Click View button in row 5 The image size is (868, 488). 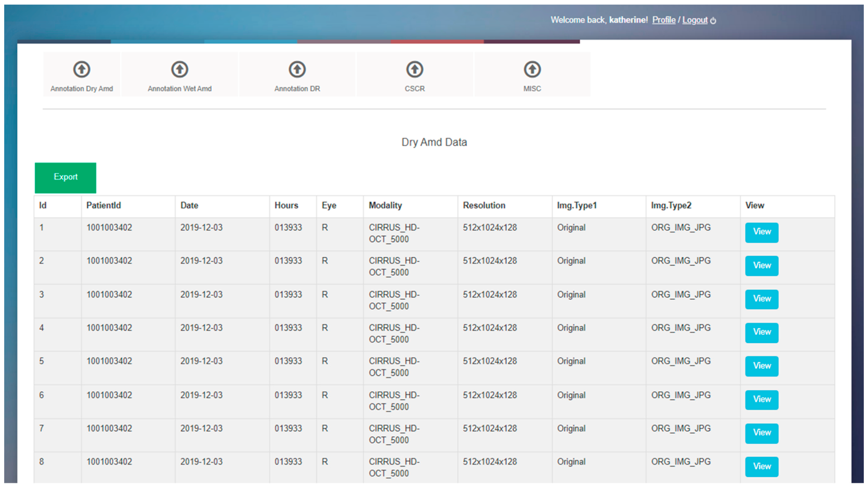click(x=761, y=366)
